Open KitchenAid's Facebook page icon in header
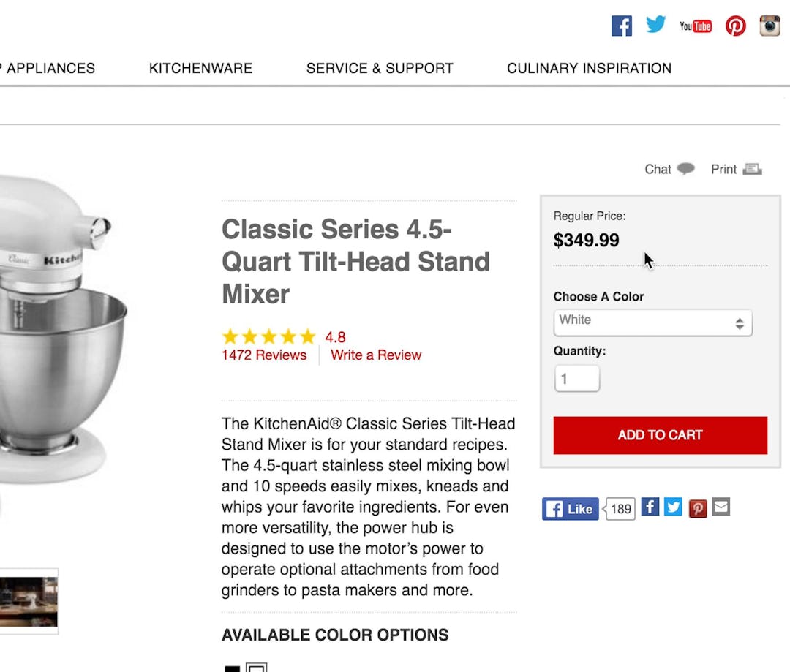The image size is (790, 672). pos(621,25)
